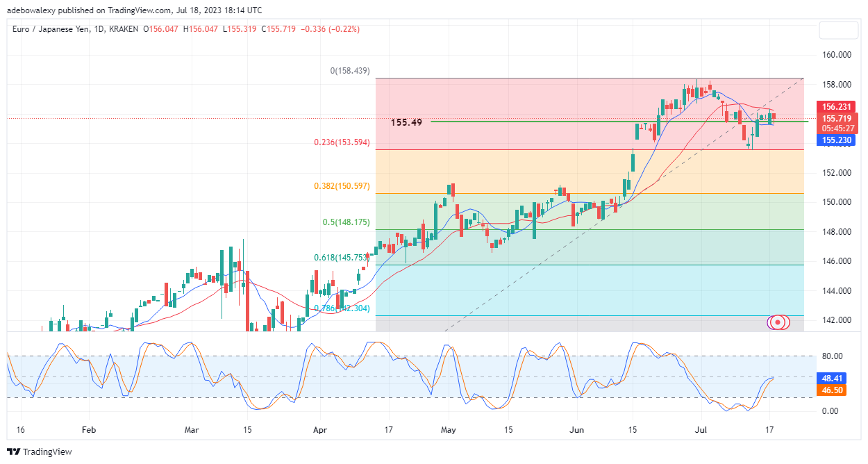Click the 144.000 price axis label

[x=837, y=291]
